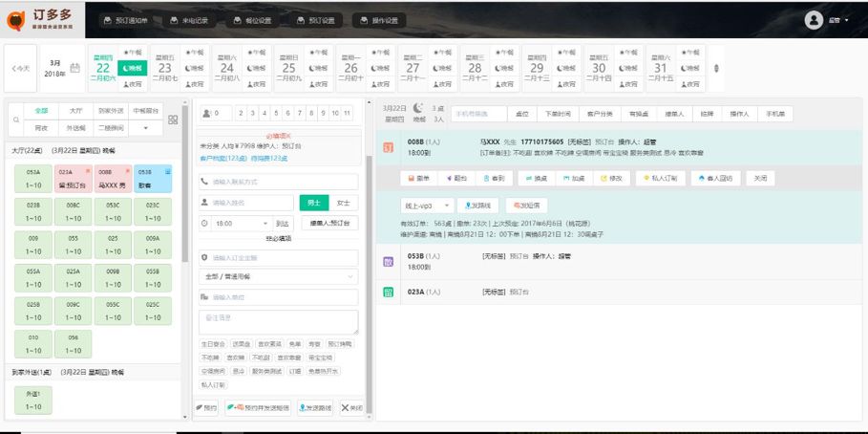Click the 预约并发送短信 button
This screenshot has width=868, height=434.
[x=258, y=407]
